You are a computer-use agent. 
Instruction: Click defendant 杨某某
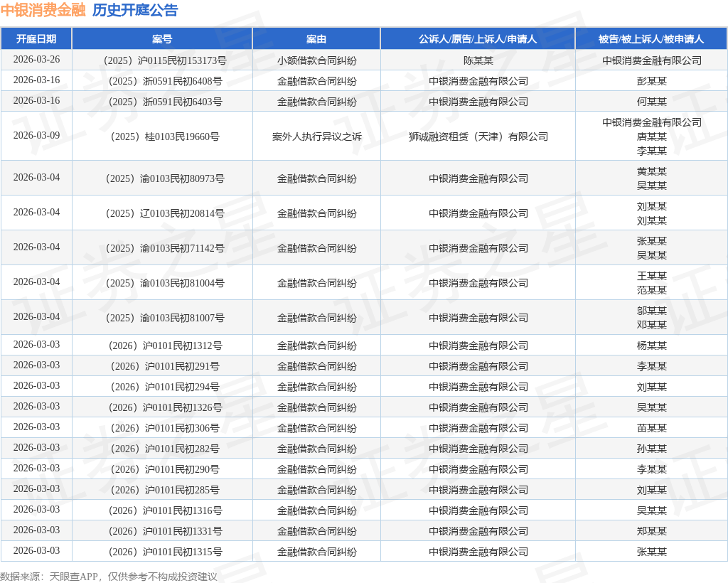[651, 346]
